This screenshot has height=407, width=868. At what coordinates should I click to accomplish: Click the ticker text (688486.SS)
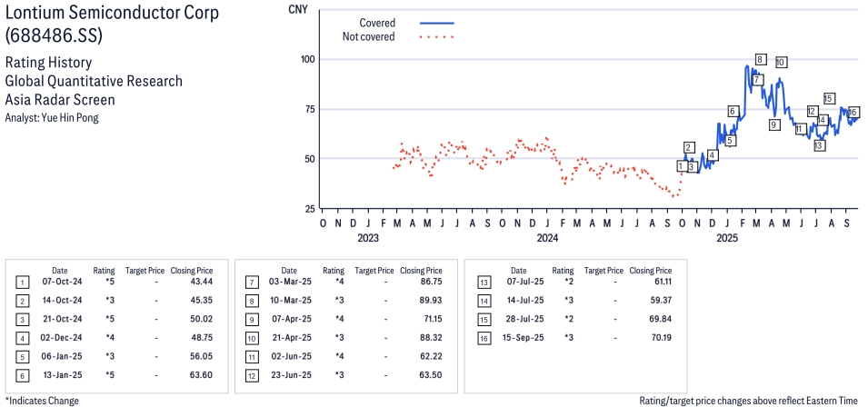tap(54, 35)
